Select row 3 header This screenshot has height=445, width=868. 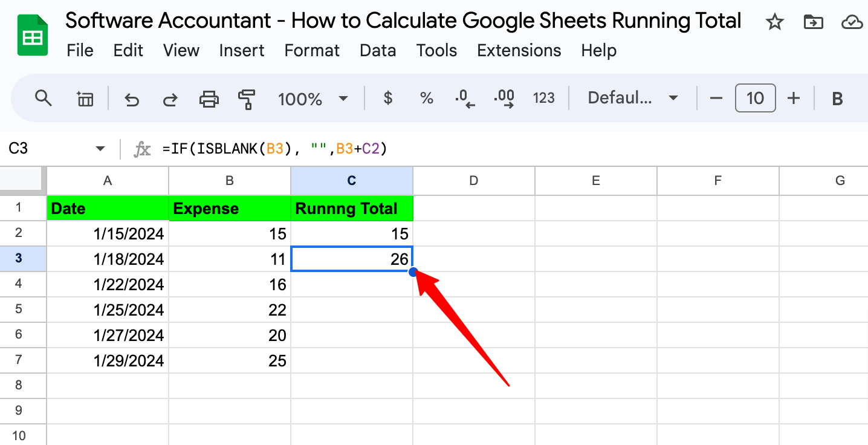pyautogui.click(x=23, y=259)
